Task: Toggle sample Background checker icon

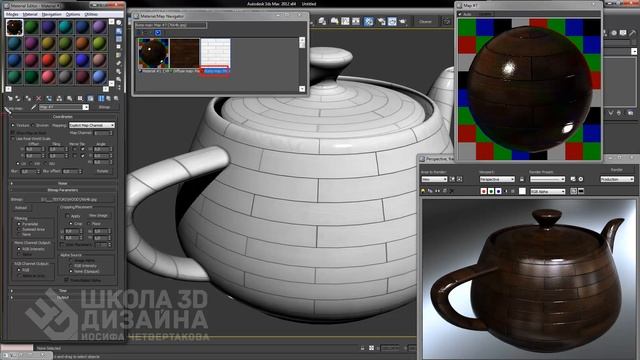Action: pos(119,39)
